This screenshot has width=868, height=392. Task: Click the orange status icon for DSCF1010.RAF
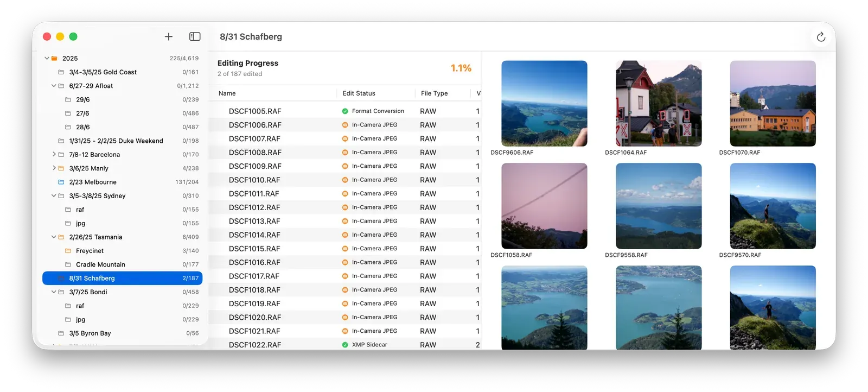tap(345, 180)
